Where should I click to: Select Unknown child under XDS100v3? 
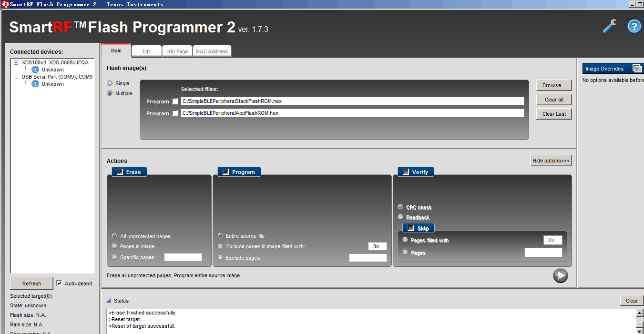click(52, 70)
